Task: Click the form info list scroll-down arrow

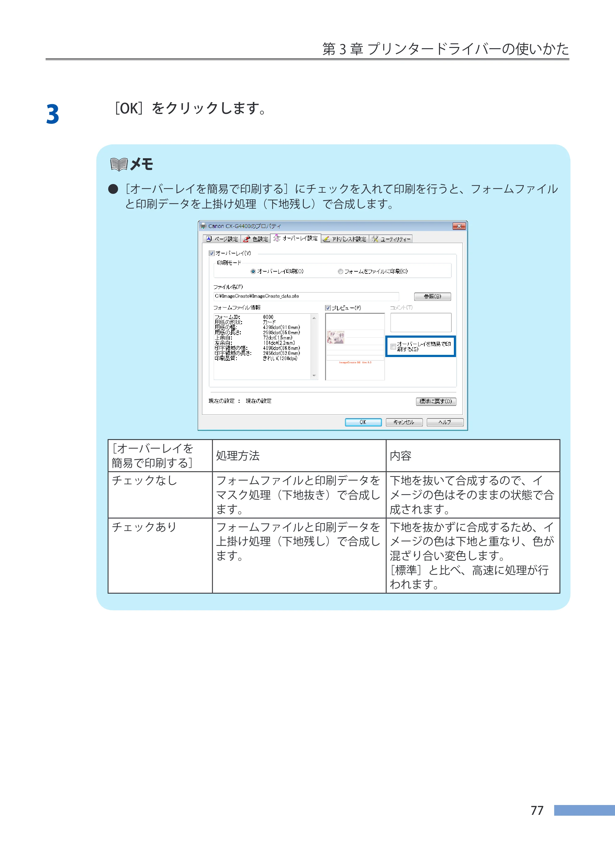Action: click(314, 375)
